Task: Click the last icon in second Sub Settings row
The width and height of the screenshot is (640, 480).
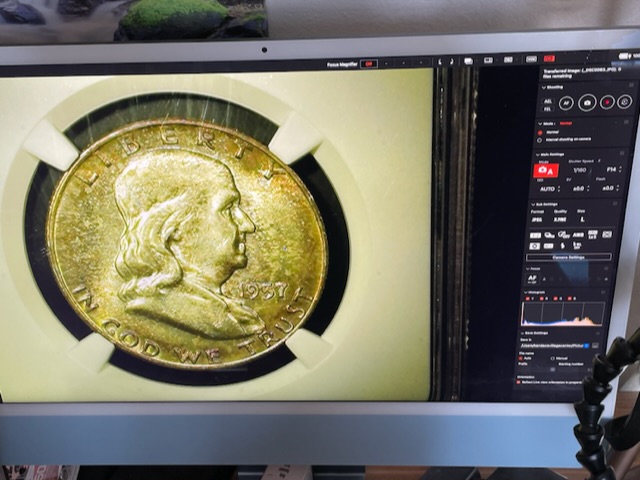Action: point(577,245)
